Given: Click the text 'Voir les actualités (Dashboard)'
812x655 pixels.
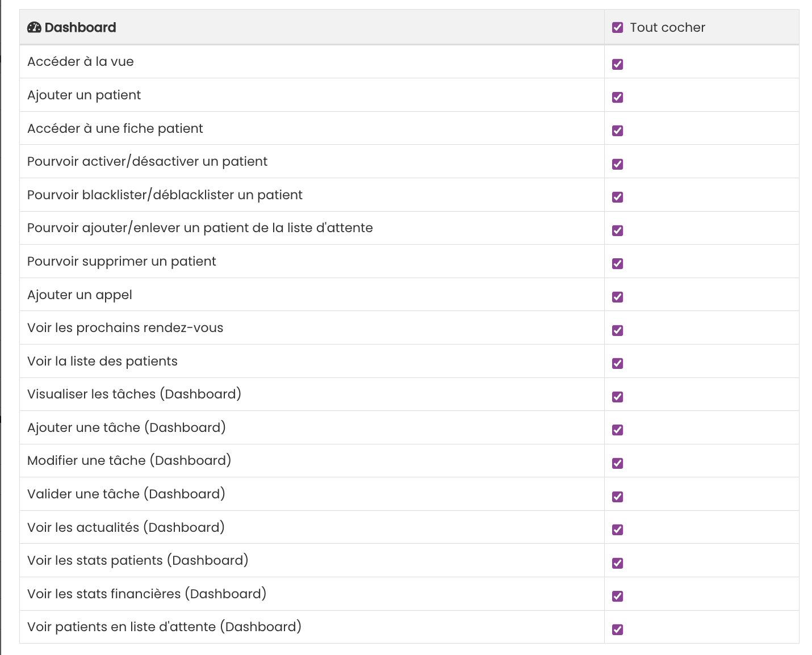Looking at the screenshot, I should pyautogui.click(x=126, y=527).
